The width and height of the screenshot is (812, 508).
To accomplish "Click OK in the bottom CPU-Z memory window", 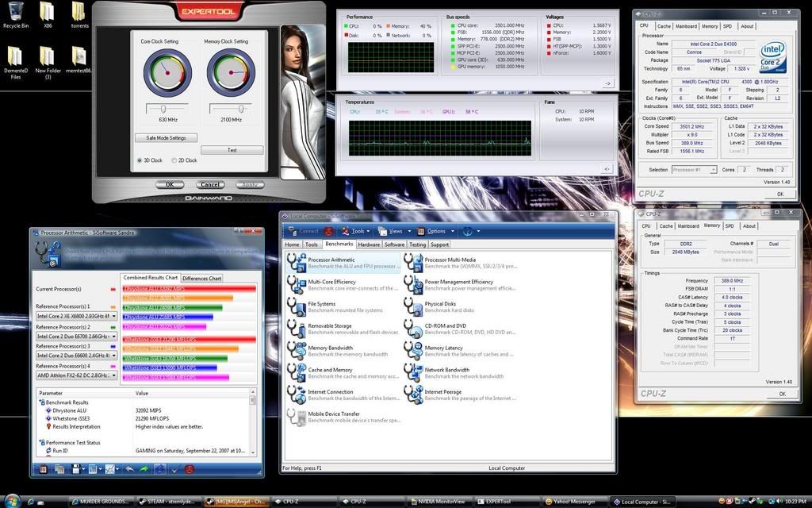I will click(782, 394).
